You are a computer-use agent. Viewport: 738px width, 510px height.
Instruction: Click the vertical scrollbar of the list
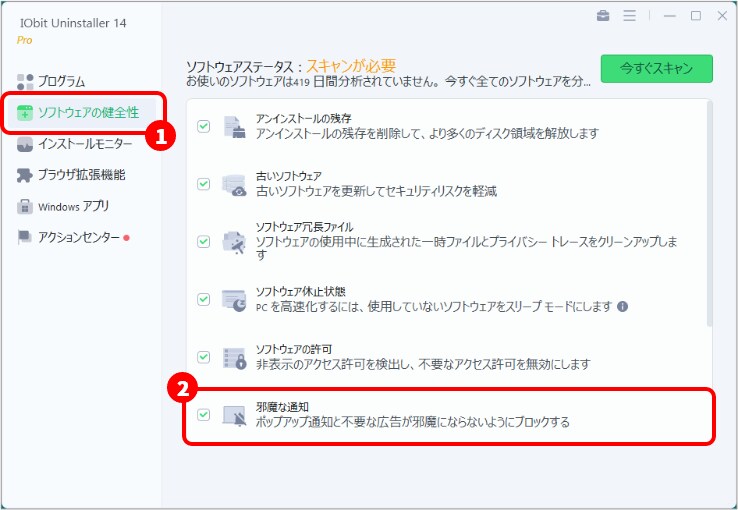[709, 214]
